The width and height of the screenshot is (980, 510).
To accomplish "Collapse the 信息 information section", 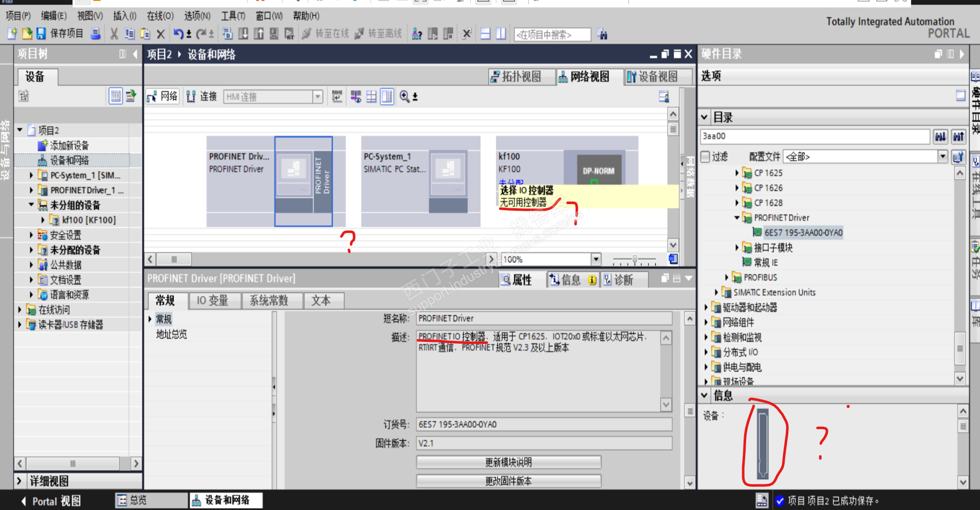I will [x=705, y=395].
